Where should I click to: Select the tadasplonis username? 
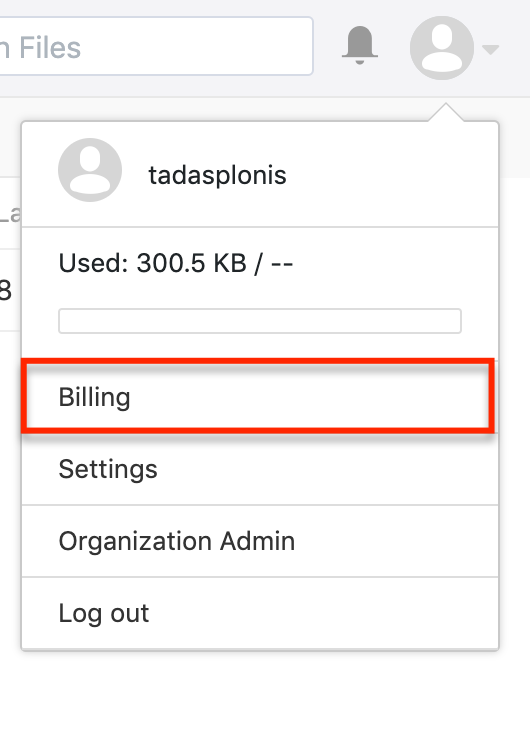tap(217, 175)
